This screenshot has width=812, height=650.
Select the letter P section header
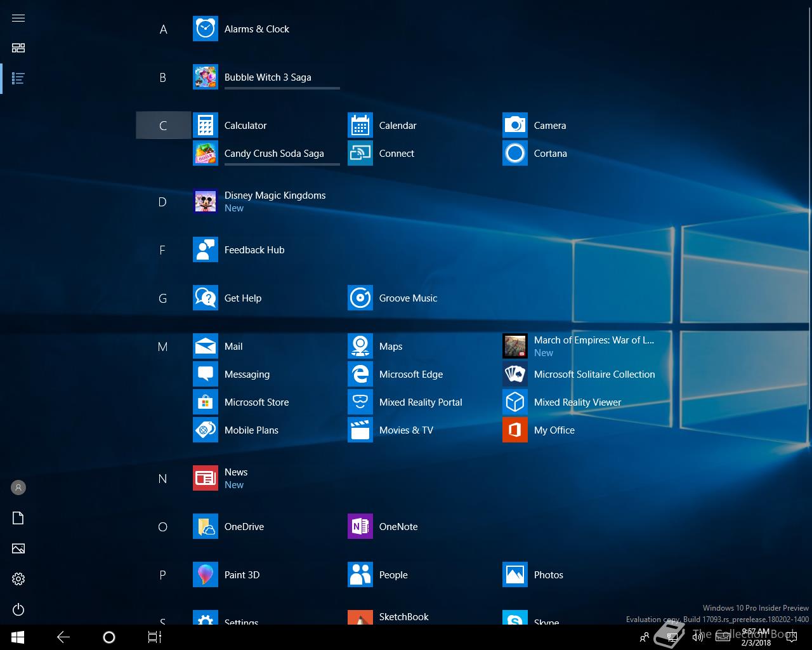tap(163, 575)
